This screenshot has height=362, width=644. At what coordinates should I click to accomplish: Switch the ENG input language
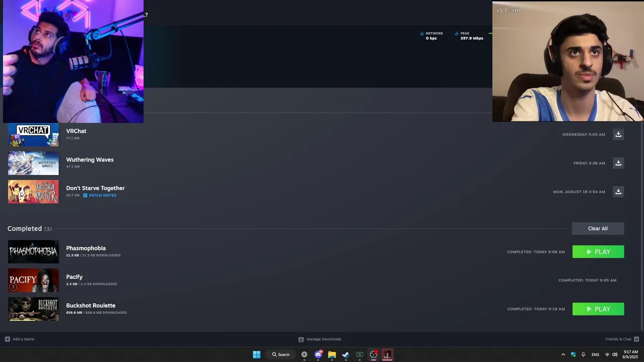[x=595, y=354]
